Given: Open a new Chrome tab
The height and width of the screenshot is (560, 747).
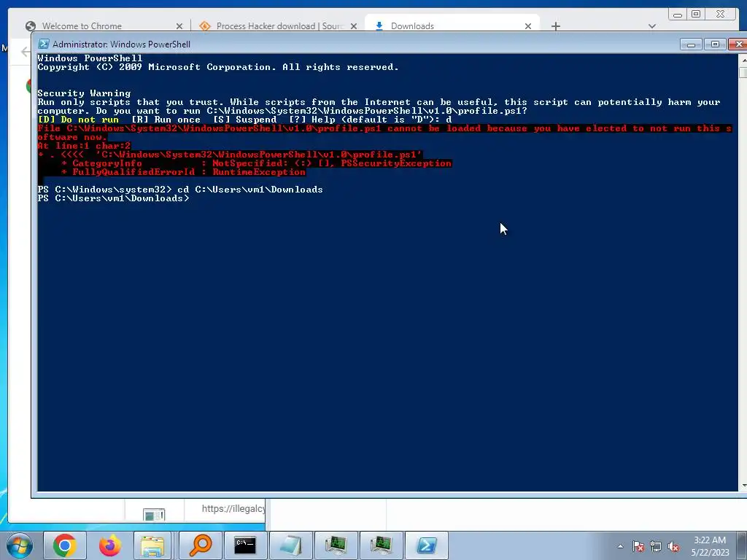Looking at the screenshot, I should point(555,26).
